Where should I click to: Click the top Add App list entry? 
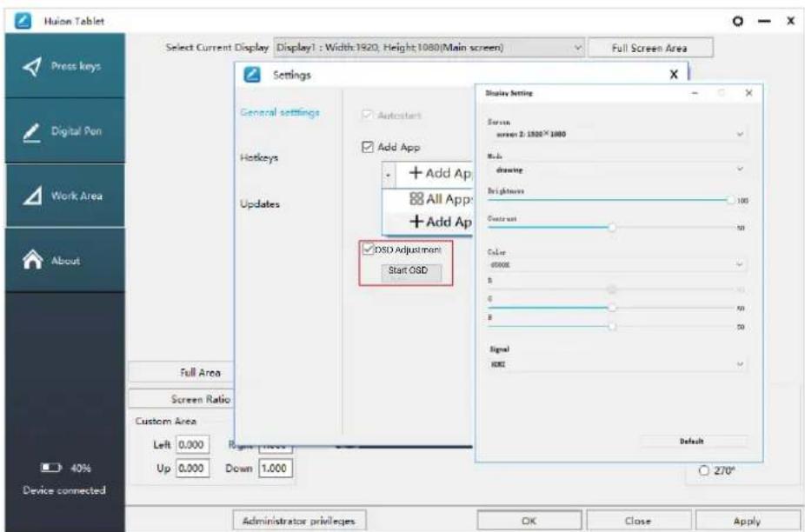(x=435, y=174)
